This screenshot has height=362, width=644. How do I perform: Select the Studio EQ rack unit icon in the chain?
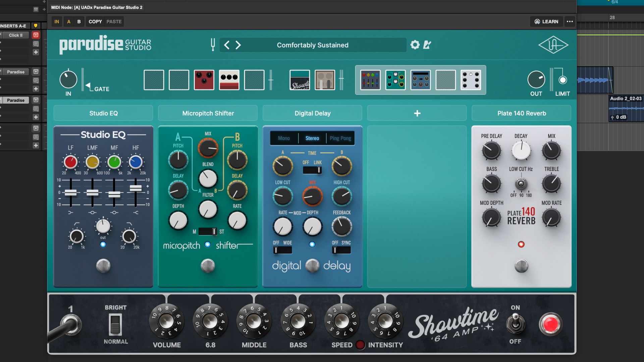[x=370, y=80]
